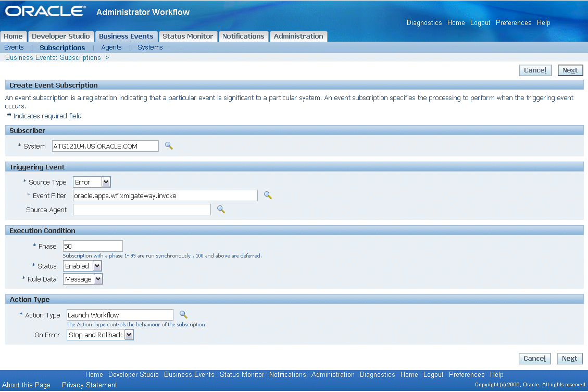Click footer Logout link
The height and width of the screenshot is (392, 588).
[x=433, y=375]
